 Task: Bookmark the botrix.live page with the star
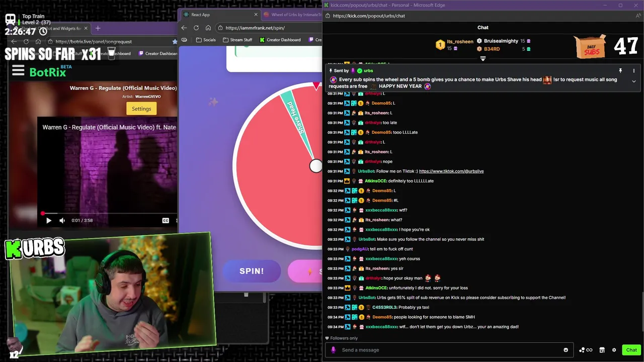click(175, 42)
